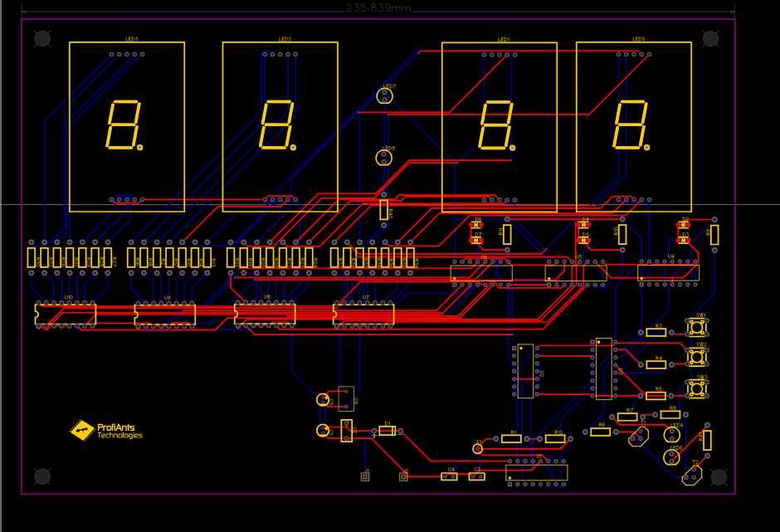Select the LED1 seven-segment display footprint
This screenshot has width=780, height=532.
500,128
